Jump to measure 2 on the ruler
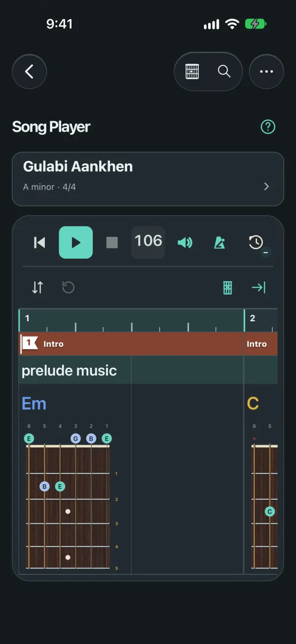296x644 pixels. tap(253, 318)
